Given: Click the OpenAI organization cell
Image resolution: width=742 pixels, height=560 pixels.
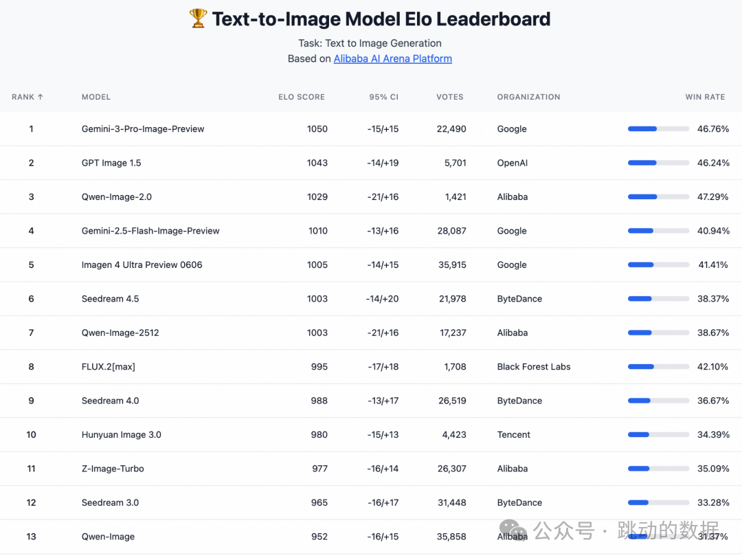Looking at the screenshot, I should tap(512, 163).
